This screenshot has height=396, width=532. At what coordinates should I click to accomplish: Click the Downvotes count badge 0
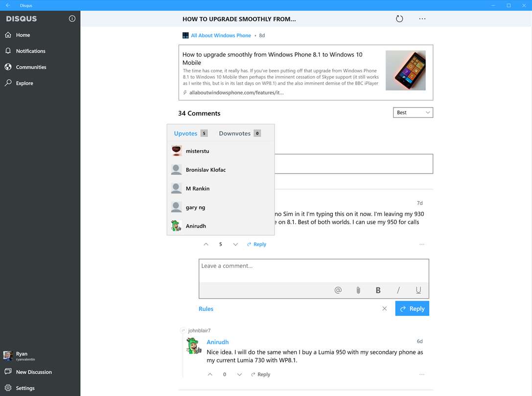point(257,133)
